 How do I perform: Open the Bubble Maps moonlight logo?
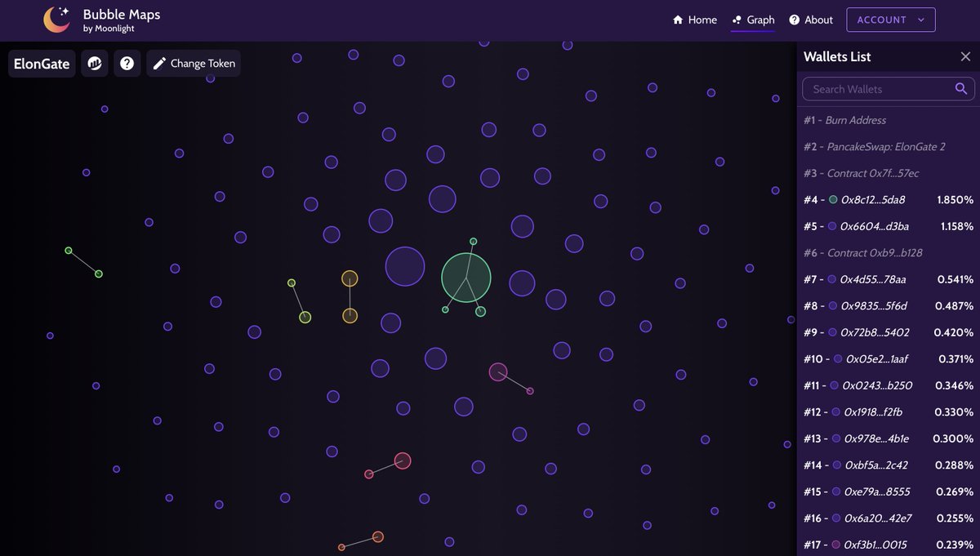click(56, 19)
